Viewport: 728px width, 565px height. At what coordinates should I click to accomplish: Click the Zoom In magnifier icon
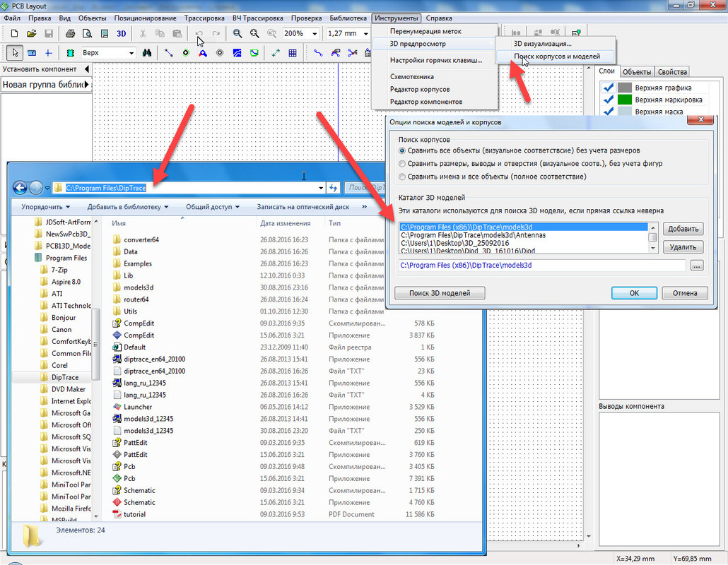pos(237,33)
